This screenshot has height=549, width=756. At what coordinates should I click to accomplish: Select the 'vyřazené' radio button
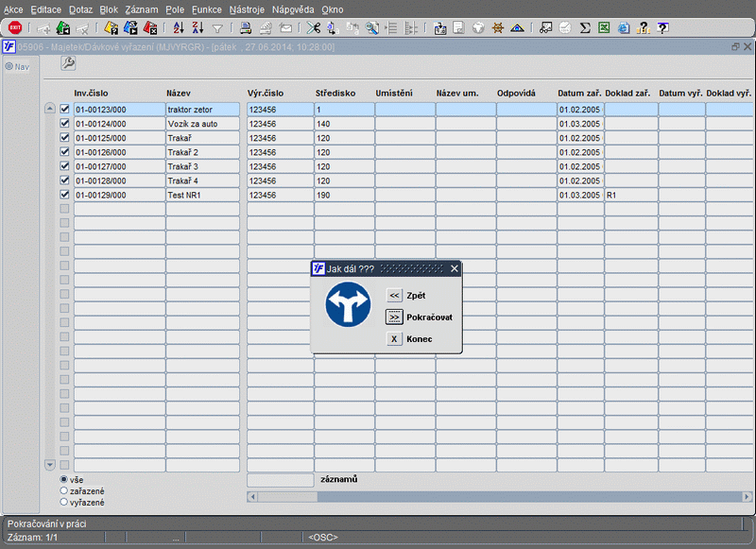click(x=64, y=503)
